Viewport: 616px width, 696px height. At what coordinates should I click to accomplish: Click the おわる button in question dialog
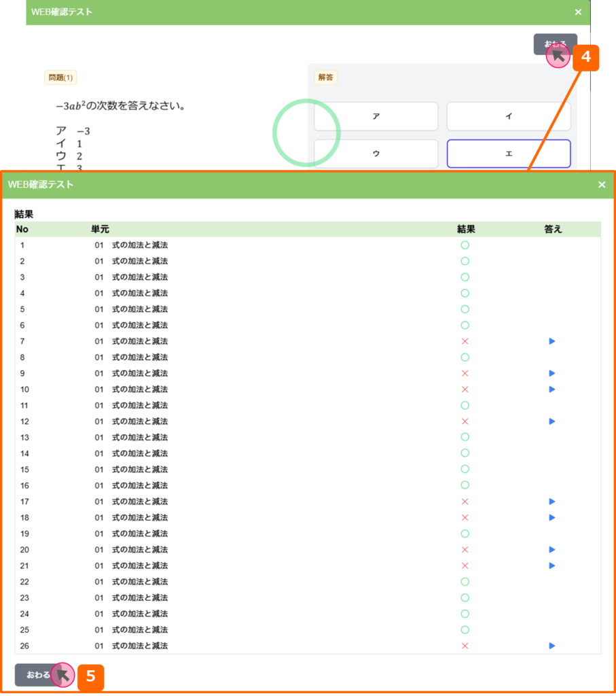[x=555, y=44]
